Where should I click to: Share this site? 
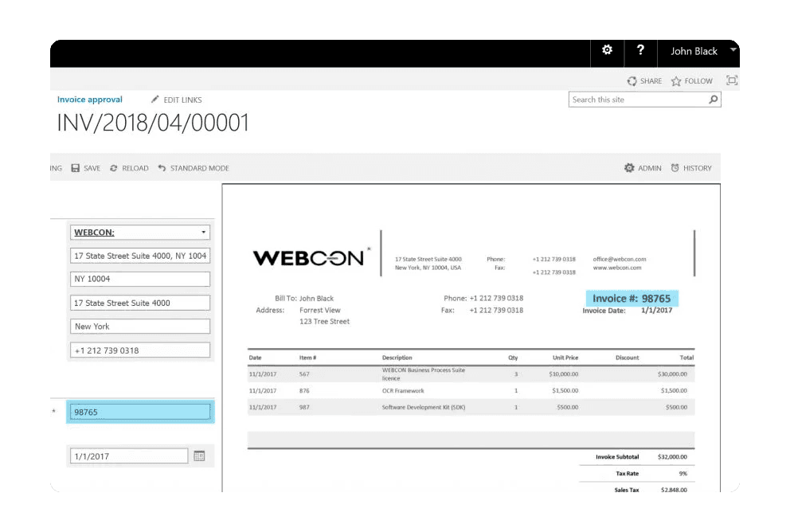[x=644, y=81]
